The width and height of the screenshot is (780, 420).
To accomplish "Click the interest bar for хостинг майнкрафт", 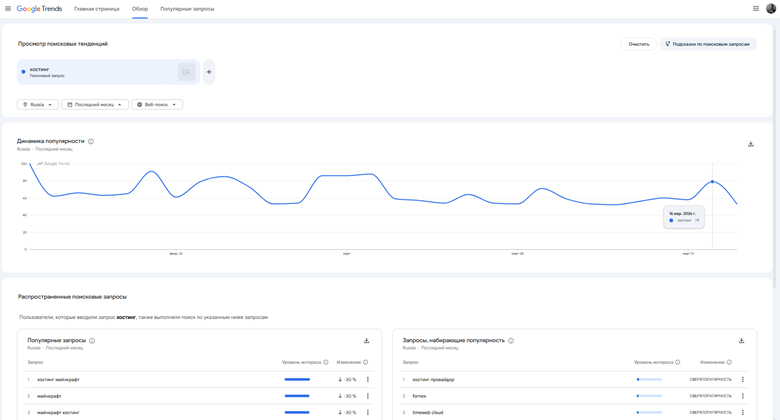I will 297,380.
